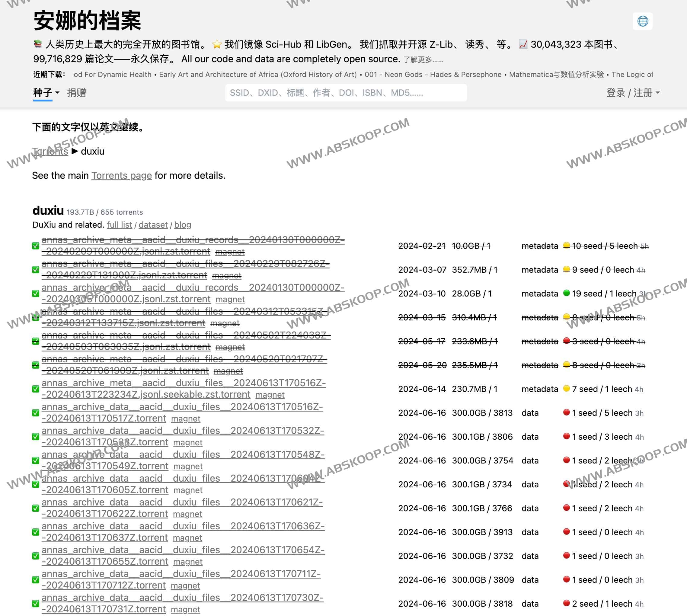Toggle the checkmark next to annas_archive_data 20240613T170516Z torrent
687x616 pixels.
pyautogui.click(x=36, y=412)
